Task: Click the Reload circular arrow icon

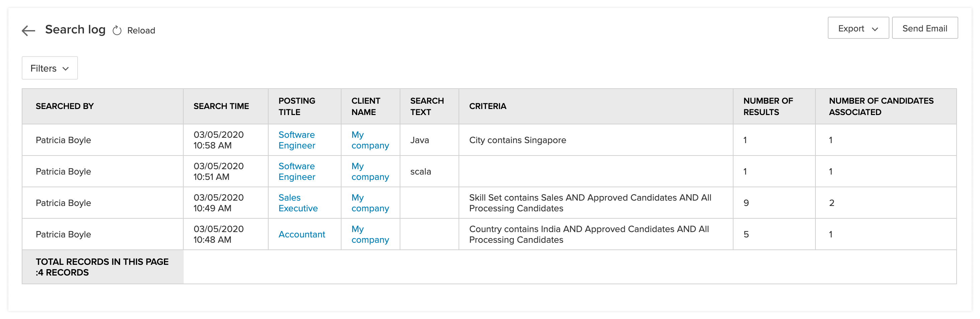Action: [117, 30]
